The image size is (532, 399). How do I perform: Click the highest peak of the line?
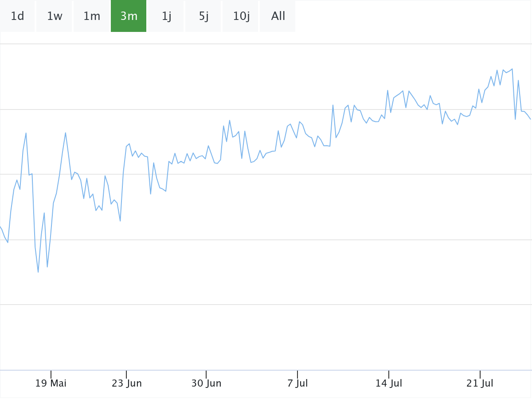512,69
